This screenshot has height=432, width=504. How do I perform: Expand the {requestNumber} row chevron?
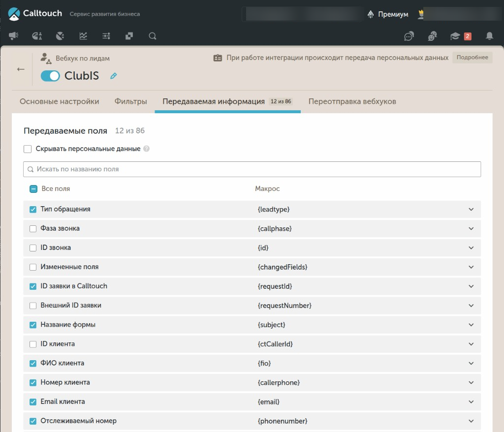(x=471, y=306)
